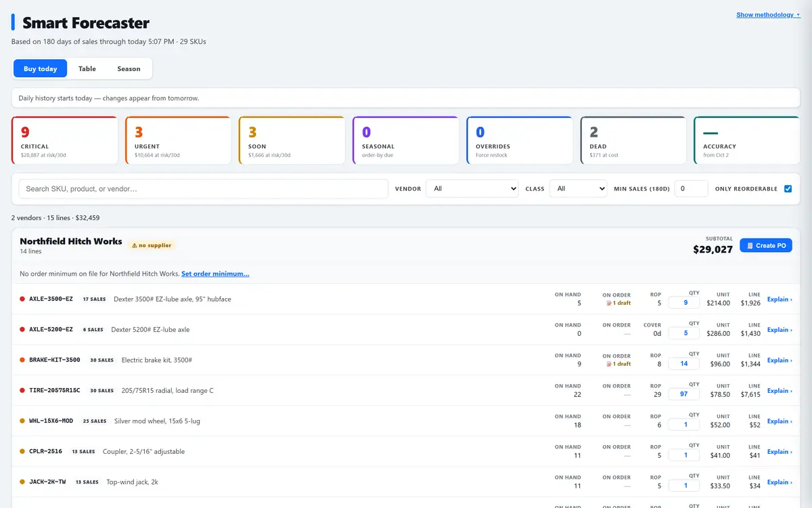Click the red status dot for TIRE-20575R15C
The image size is (812, 508).
22,390
